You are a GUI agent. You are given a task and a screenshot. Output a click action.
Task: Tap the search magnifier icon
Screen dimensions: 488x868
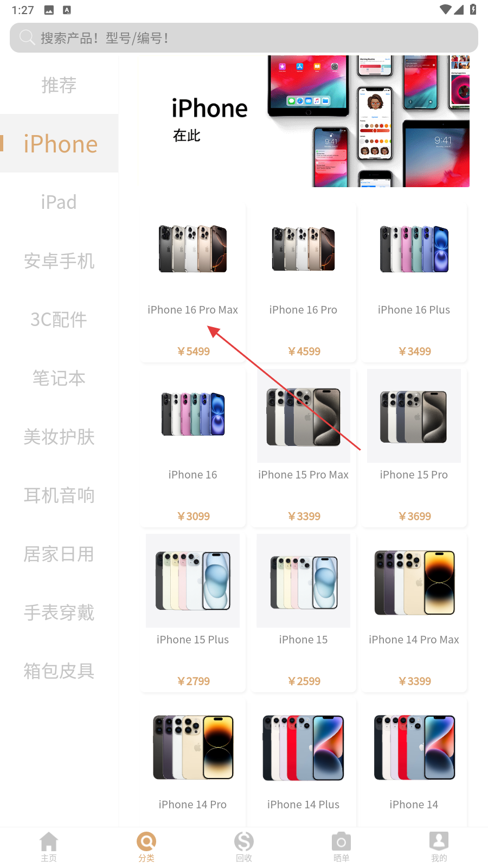27,37
